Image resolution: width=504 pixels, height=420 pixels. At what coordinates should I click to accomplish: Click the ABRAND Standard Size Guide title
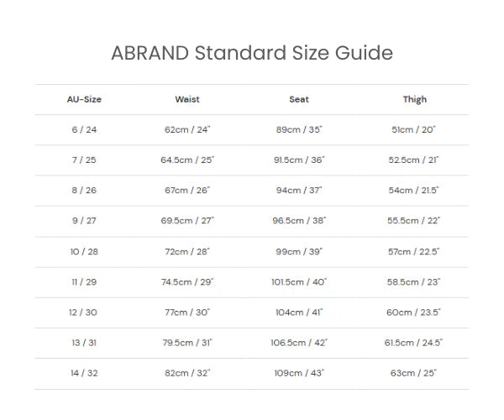click(252, 53)
